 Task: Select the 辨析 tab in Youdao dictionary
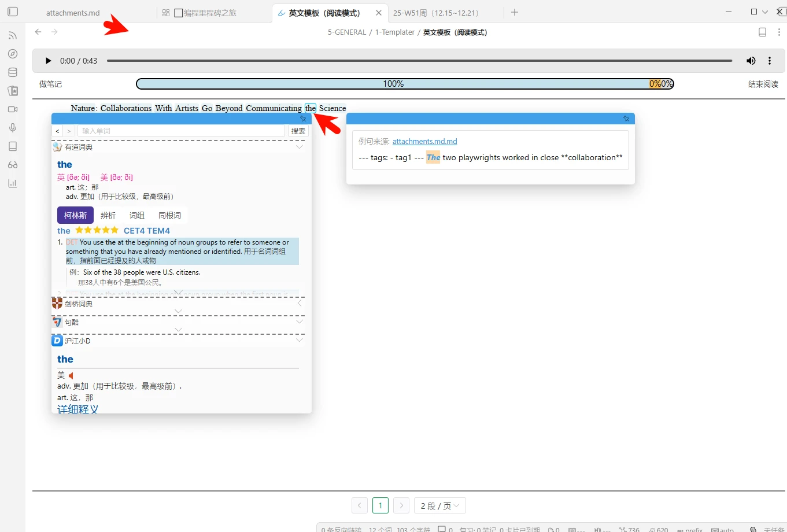(108, 215)
